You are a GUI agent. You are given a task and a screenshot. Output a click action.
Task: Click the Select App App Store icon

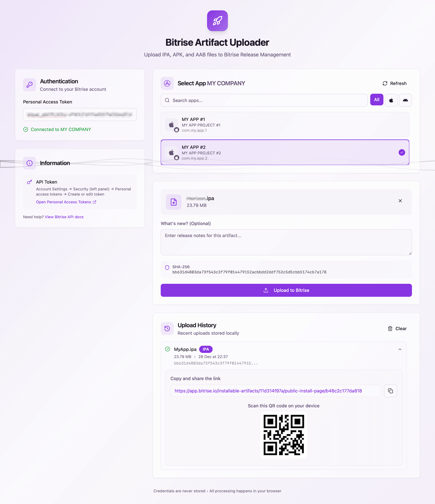point(167,83)
